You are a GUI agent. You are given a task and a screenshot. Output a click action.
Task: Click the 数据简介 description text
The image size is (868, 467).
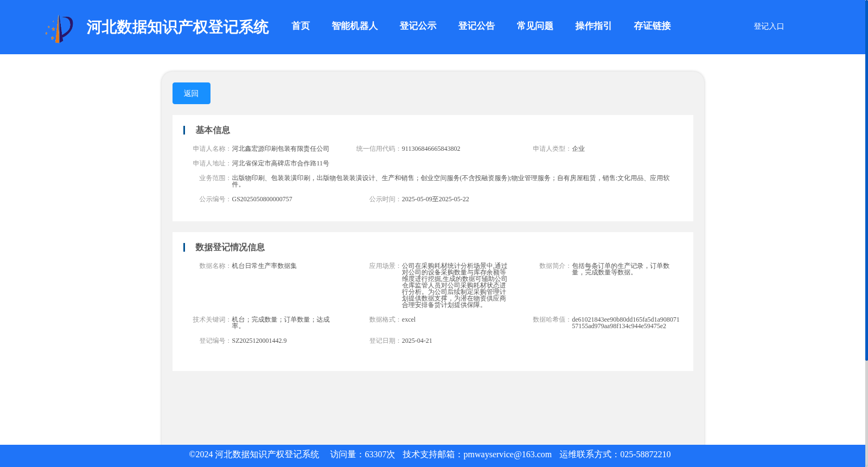621,269
